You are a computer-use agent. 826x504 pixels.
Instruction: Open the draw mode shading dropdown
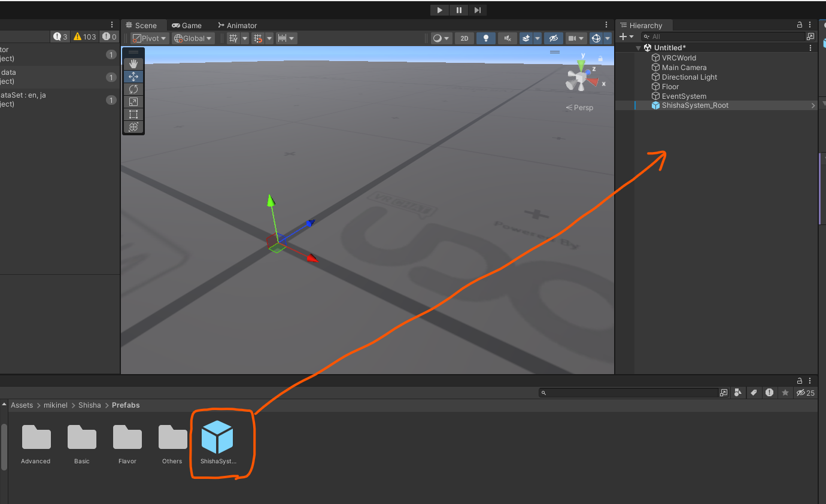[442, 38]
